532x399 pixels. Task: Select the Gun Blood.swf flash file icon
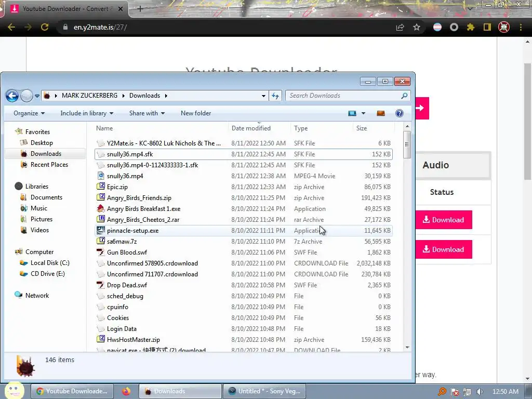coord(100,252)
